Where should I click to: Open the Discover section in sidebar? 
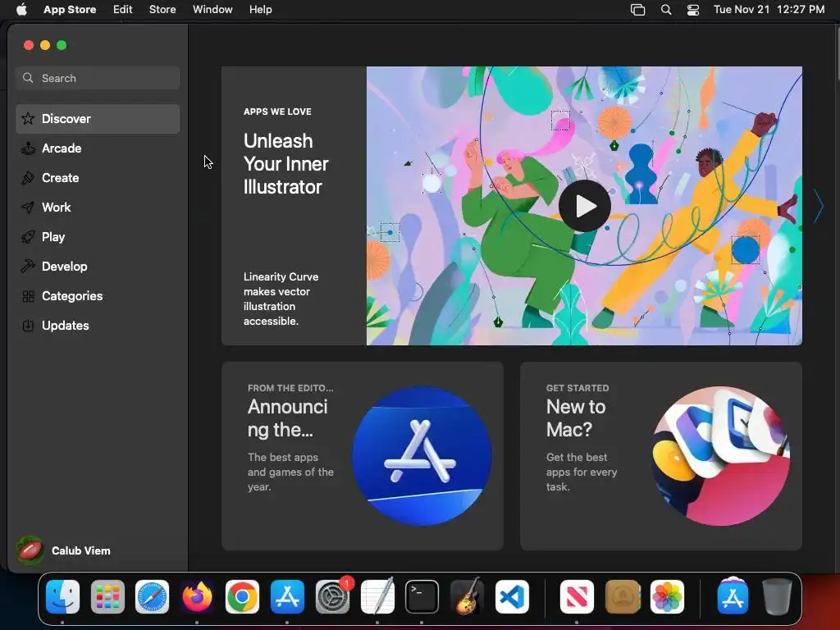pos(98,119)
